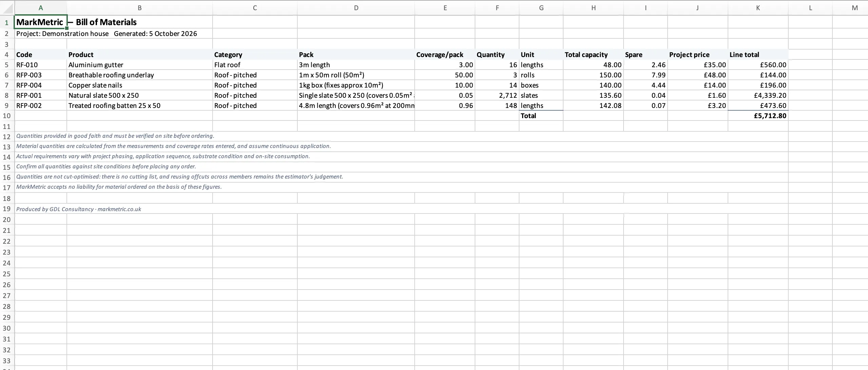Select the line total £4,339.20
The width and height of the screenshot is (868, 370).
758,95
